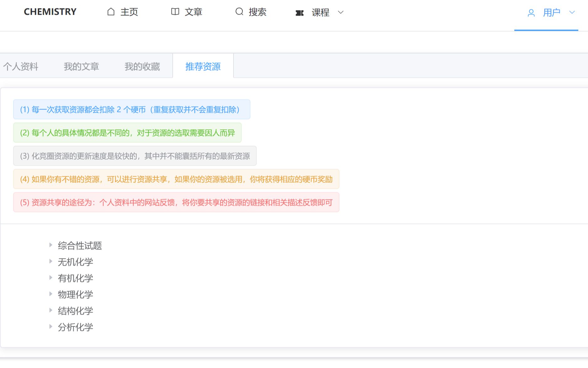The height and width of the screenshot is (368, 588).
Task: Expand the 无机化学 tree node arrow
Action: [50, 261]
